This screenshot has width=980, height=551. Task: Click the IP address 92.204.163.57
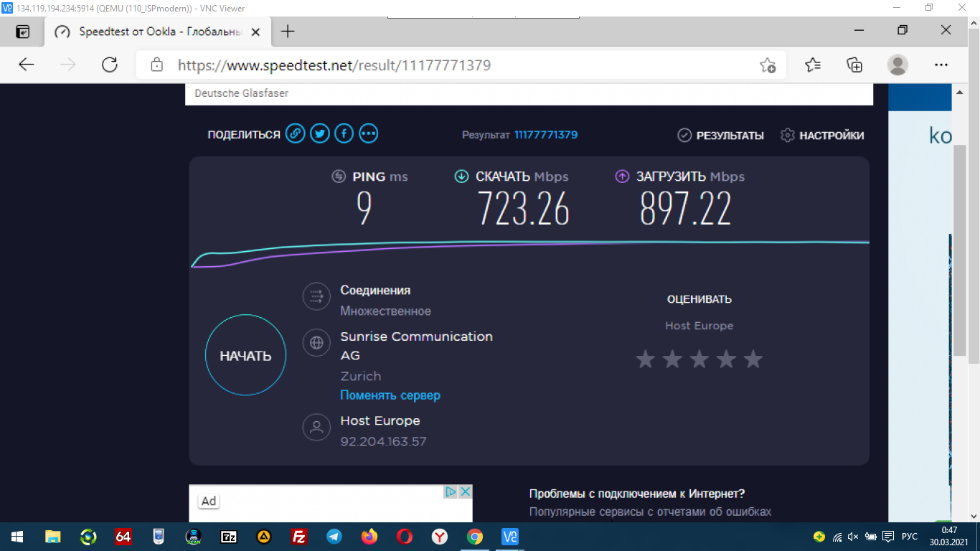coord(383,441)
